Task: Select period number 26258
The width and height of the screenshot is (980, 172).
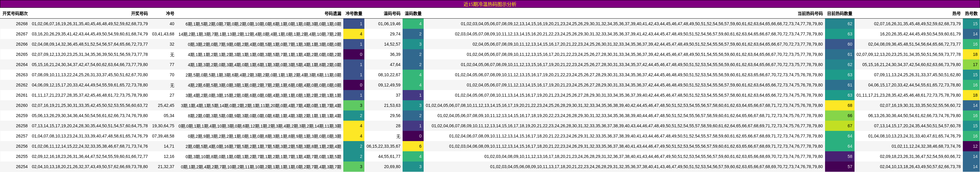Action: pyautogui.click(x=22, y=126)
